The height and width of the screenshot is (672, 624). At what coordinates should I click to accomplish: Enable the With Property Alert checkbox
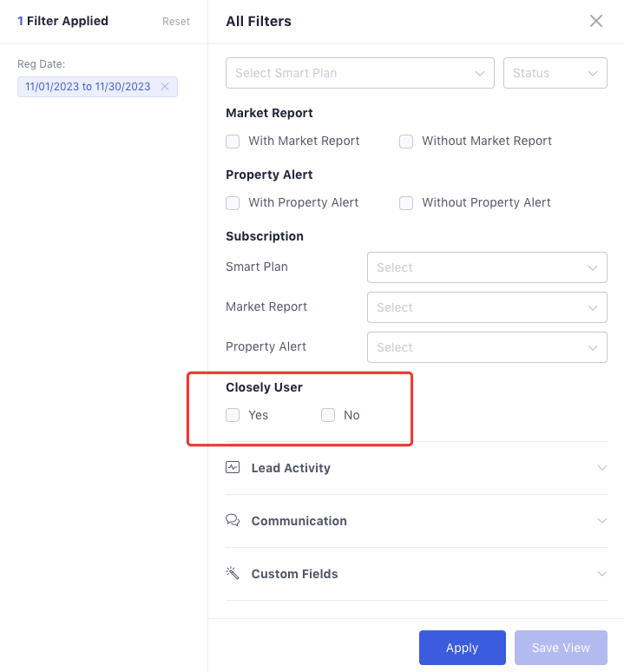(233, 202)
